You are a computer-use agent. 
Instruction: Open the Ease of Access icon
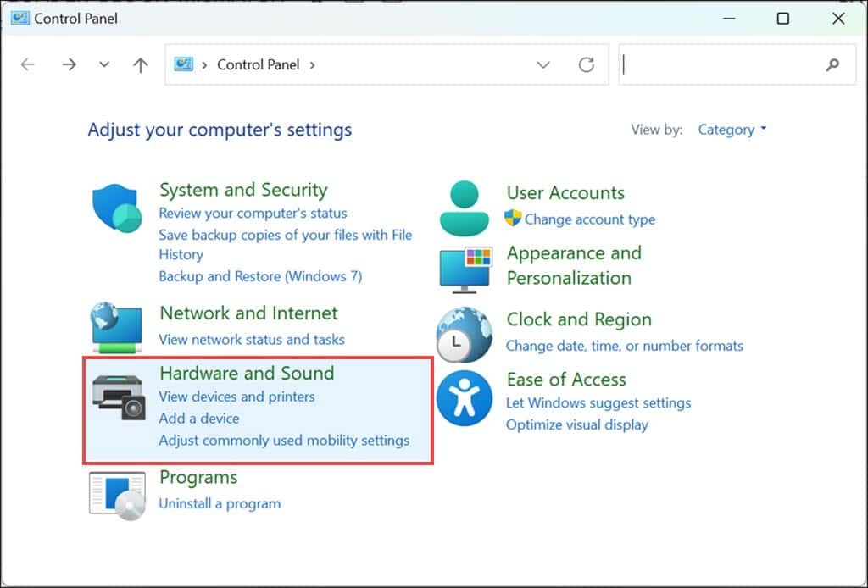coord(464,398)
